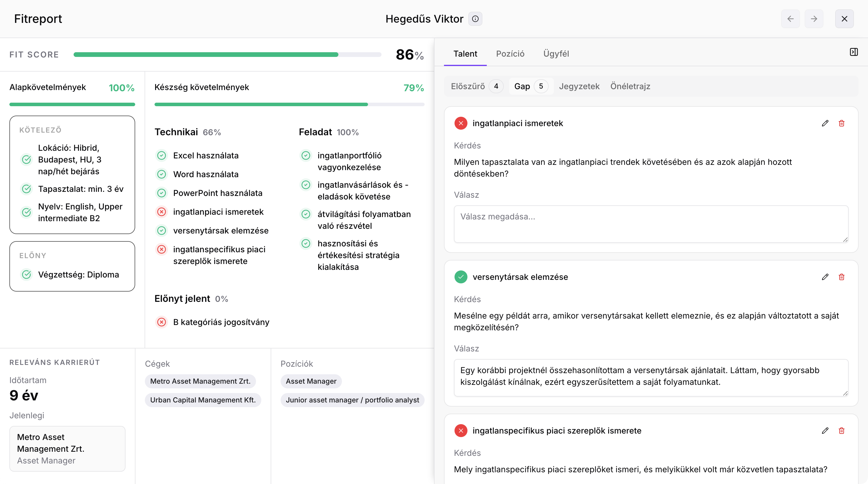Viewport: 868px width, 484px height.
Task: Open the Gap sub-tab
Action: coord(531,86)
